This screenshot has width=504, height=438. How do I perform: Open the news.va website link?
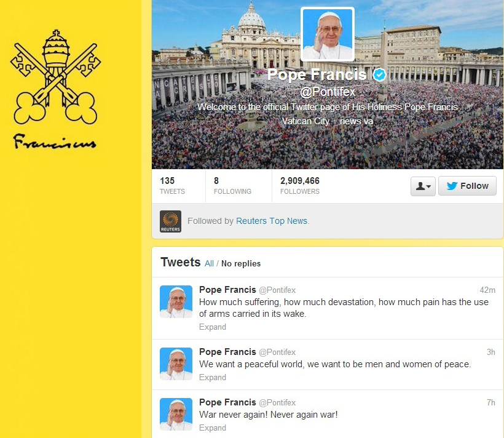[x=356, y=121]
